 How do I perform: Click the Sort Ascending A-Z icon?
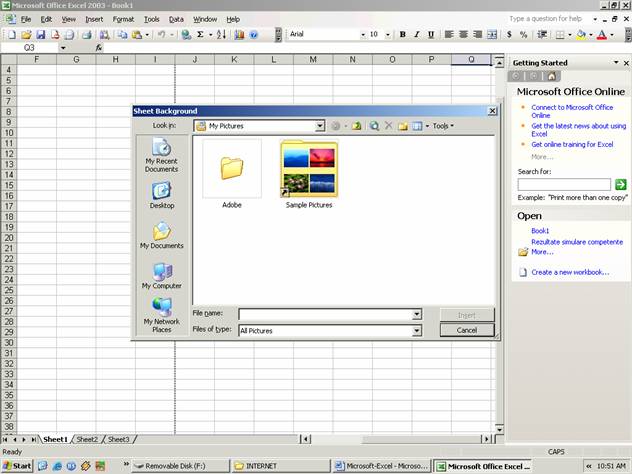tap(221, 35)
